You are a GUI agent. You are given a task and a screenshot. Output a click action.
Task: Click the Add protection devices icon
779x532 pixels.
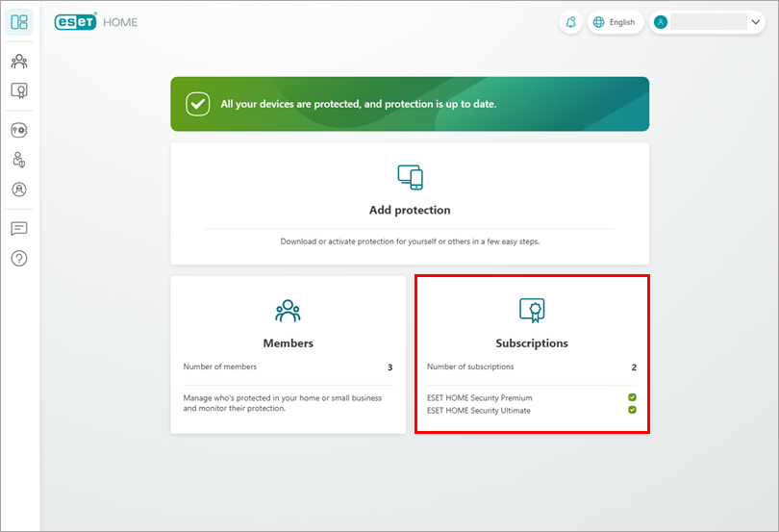pos(410,178)
